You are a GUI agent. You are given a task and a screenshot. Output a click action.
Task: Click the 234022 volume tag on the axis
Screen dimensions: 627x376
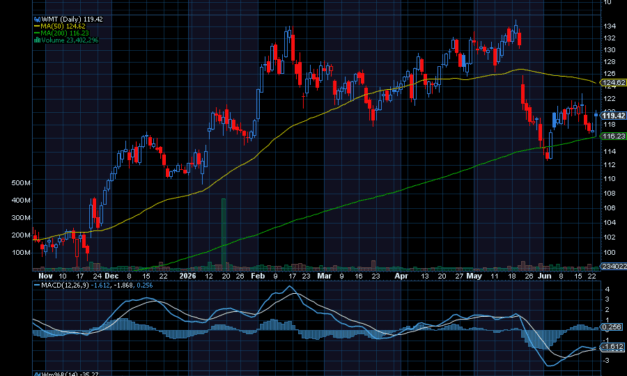(614, 266)
